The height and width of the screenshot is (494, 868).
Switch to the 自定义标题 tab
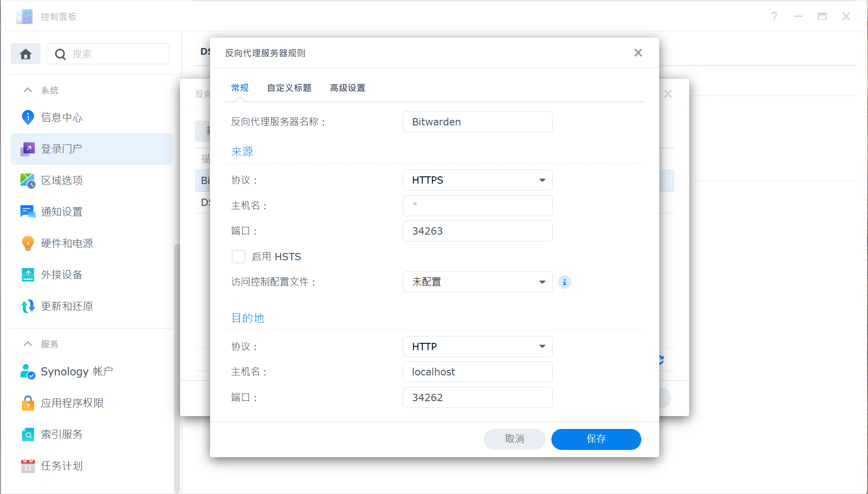(289, 88)
